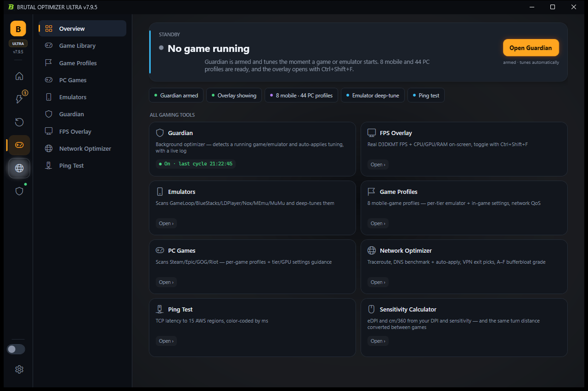Click the 8 mobile · 44 PC profiles chip
Image resolution: width=588 pixels, height=391 pixels.
click(x=301, y=95)
